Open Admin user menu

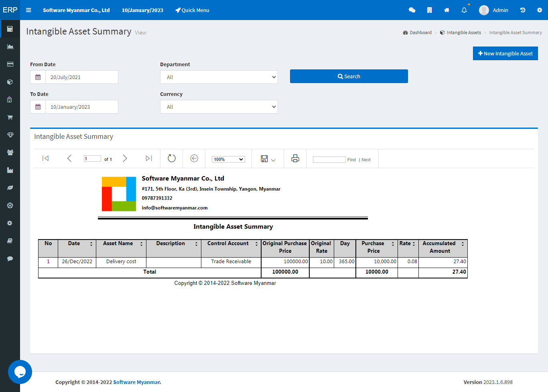[494, 10]
